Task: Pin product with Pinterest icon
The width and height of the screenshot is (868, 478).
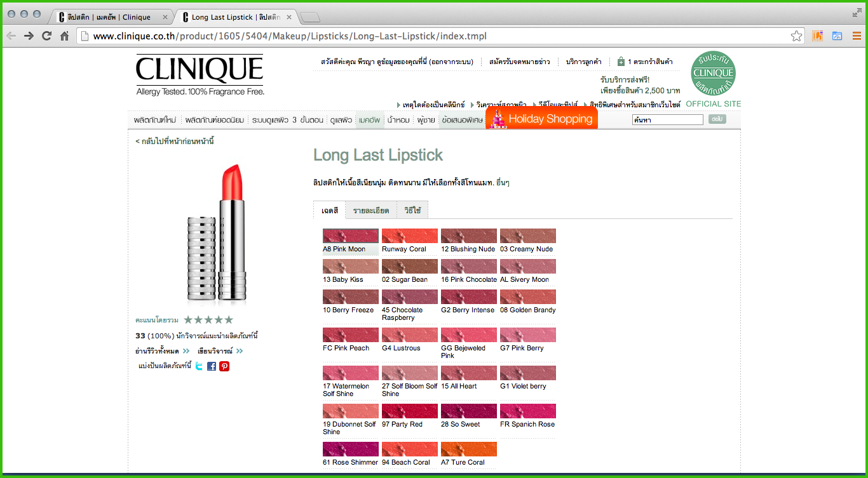Action: click(224, 366)
